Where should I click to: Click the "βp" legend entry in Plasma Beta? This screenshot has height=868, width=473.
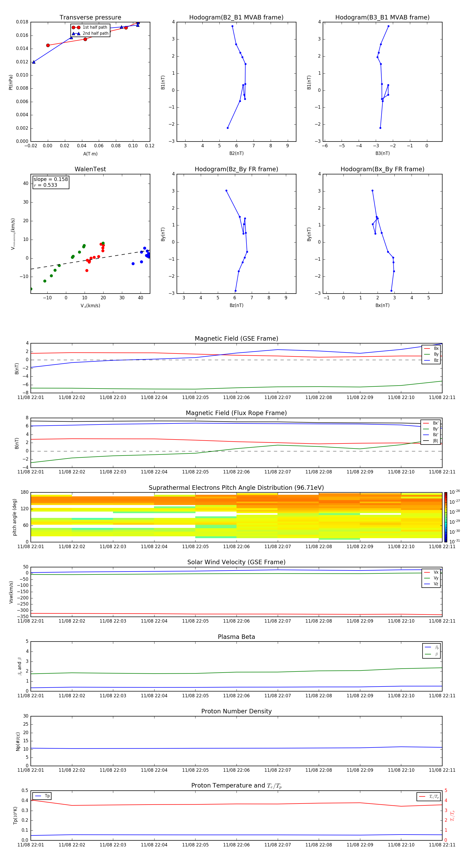point(431,647)
